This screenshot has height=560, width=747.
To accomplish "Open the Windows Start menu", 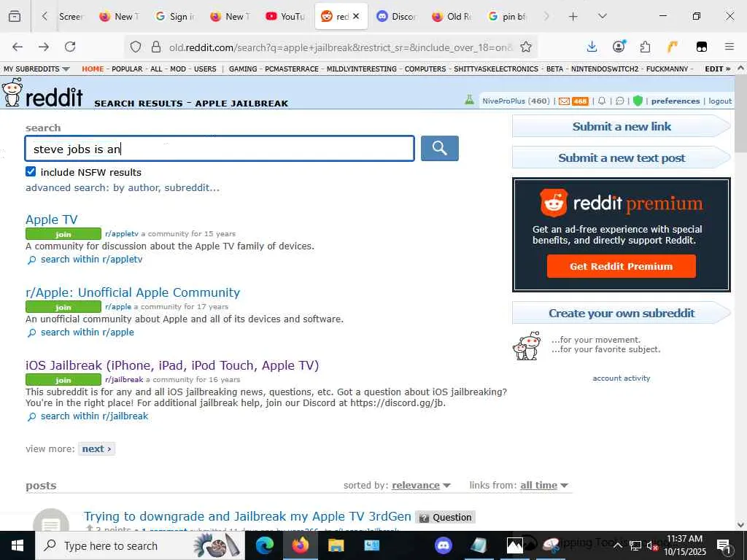I will click(x=18, y=545).
